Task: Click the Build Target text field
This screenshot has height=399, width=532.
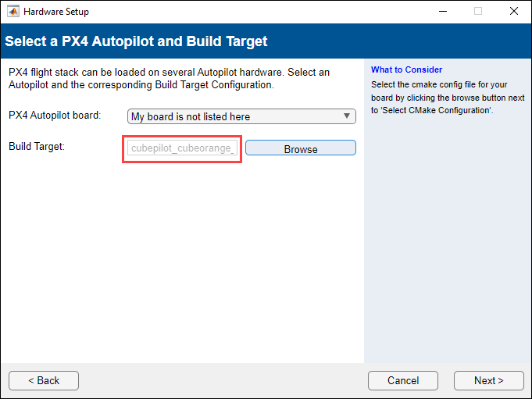Action: coord(182,148)
